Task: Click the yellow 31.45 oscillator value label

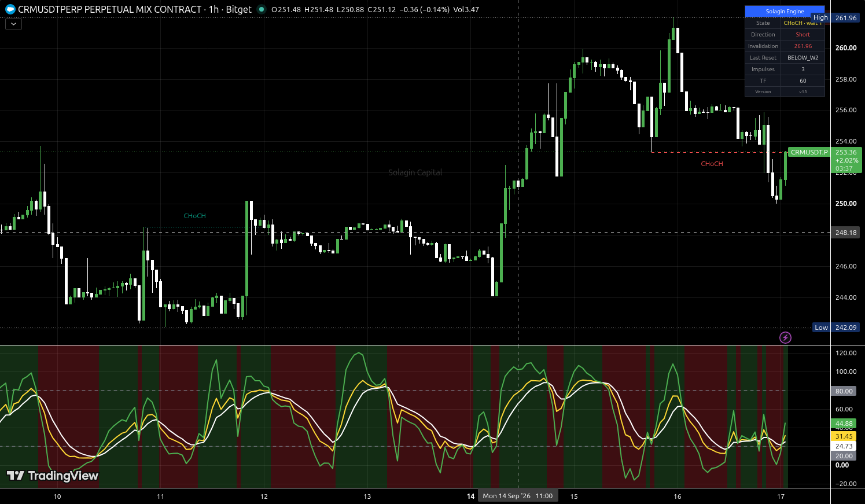Action: [x=844, y=436]
